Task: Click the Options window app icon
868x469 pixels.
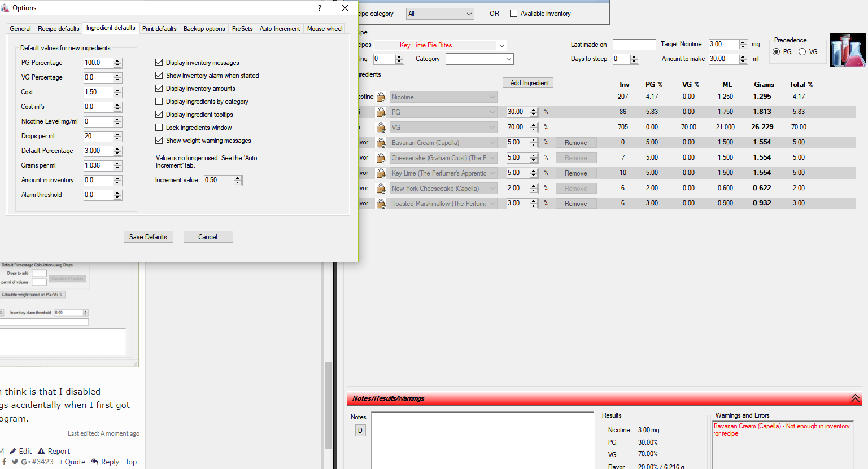Action: [5, 8]
